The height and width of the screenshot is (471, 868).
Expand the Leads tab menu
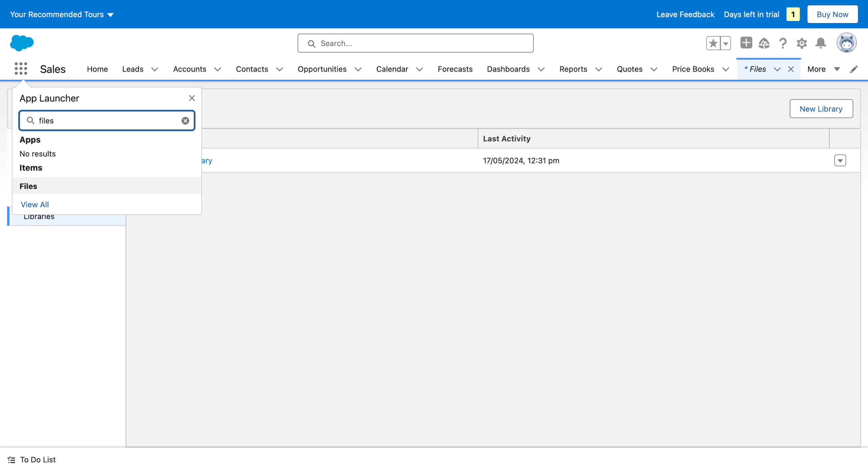coord(155,69)
